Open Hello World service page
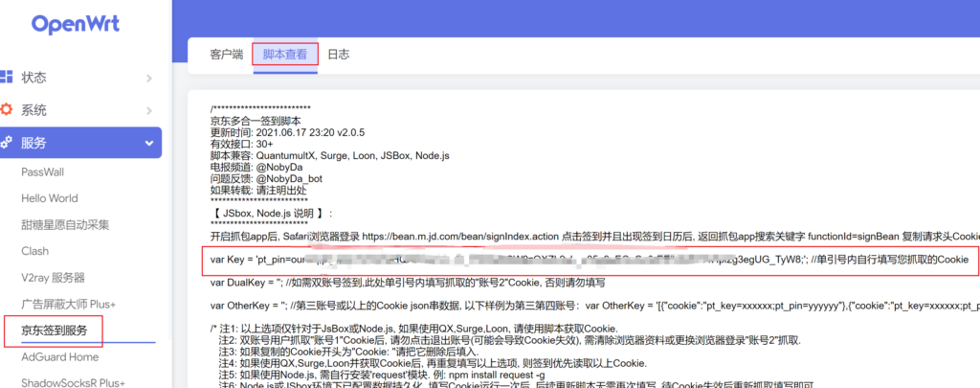The width and height of the screenshot is (980, 388). (50, 198)
